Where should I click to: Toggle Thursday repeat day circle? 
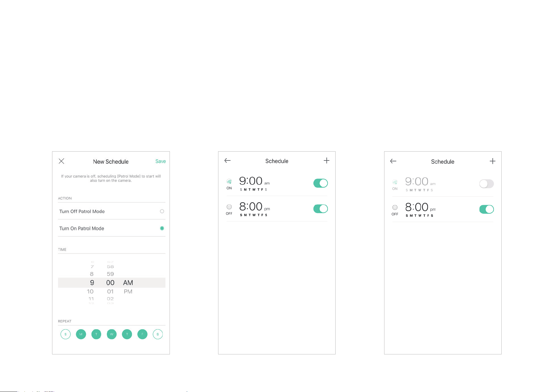[x=127, y=334]
